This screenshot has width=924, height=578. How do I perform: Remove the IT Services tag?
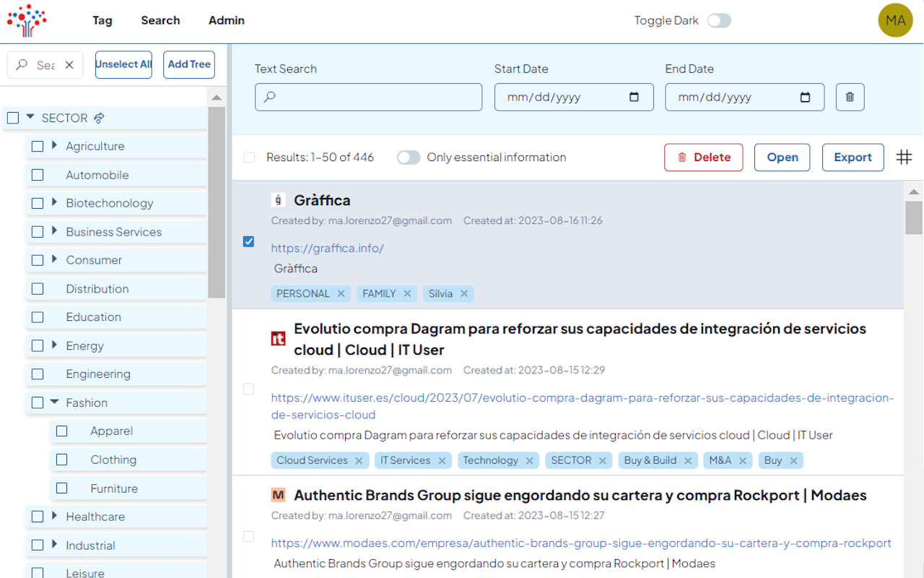pos(442,460)
